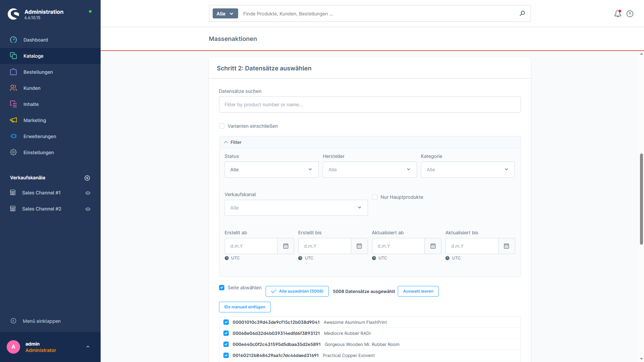Click IDs manuell einfügen button
Screen dimensions: 644x362
[245, 307]
